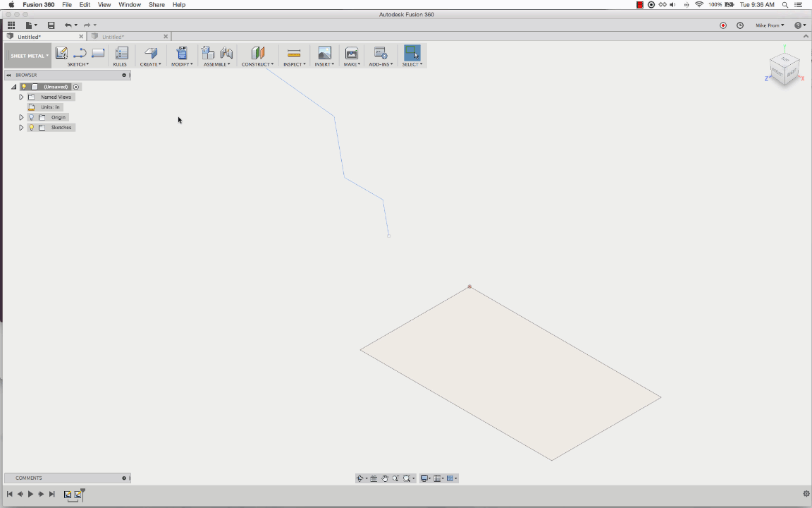Open the SKETCH dropdown menu

click(78, 64)
